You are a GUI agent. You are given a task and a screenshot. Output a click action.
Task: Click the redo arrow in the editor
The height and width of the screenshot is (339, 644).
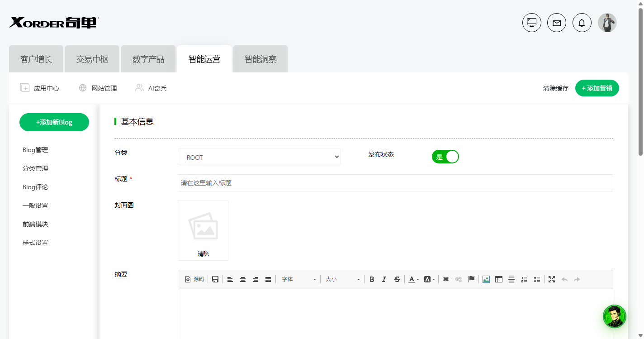577,279
